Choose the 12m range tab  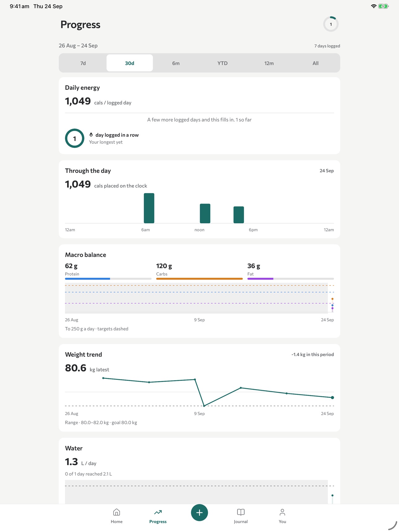(x=269, y=63)
